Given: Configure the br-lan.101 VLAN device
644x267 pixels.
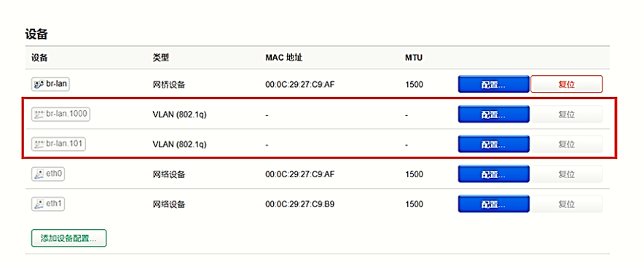Looking at the screenshot, I should [493, 144].
